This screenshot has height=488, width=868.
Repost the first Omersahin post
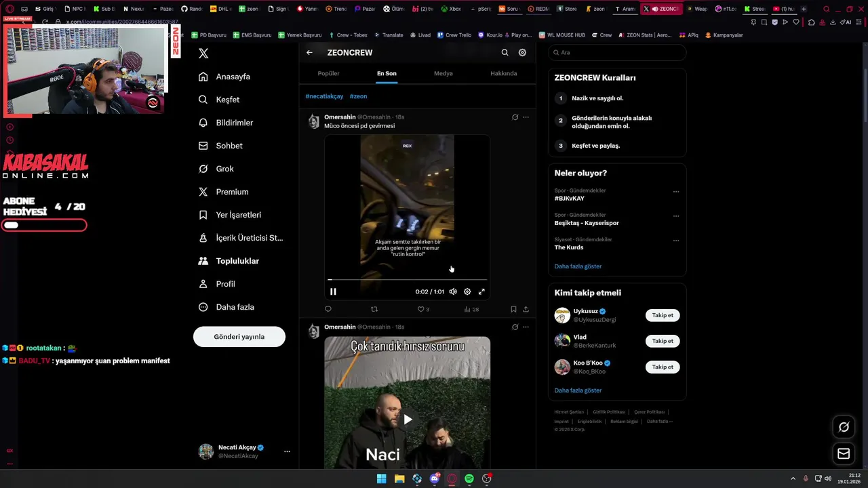(374, 309)
